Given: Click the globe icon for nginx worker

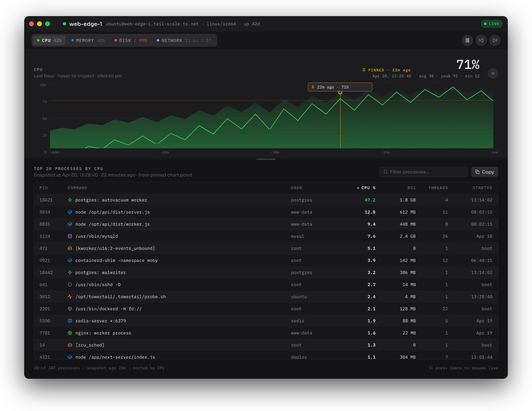Looking at the screenshot, I should pyautogui.click(x=70, y=333).
